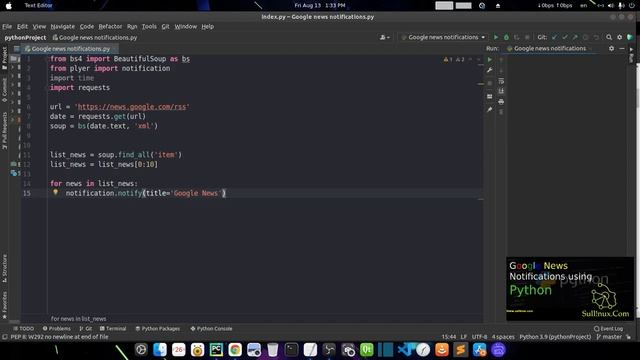Select Google news notifications Run tab

point(549,48)
